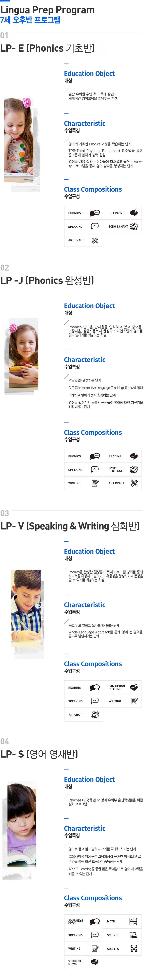Click the Student News speech bubble icon
The width and height of the screenshot is (143, 980).
coord(95,962)
